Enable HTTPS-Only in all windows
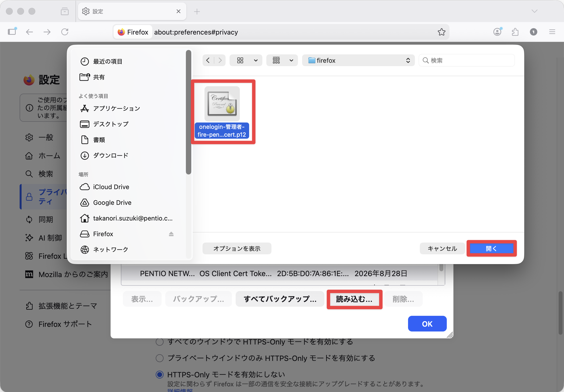 [x=160, y=342]
